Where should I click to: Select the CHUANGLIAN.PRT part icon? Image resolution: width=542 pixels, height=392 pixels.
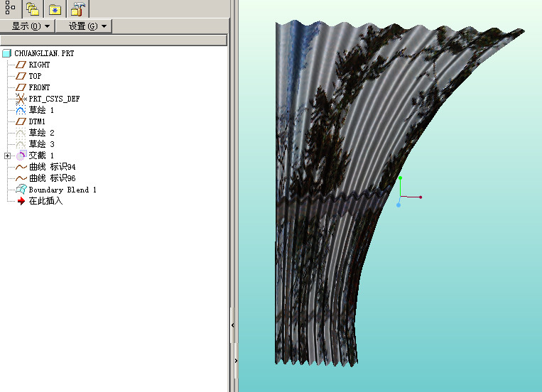coord(6,53)
